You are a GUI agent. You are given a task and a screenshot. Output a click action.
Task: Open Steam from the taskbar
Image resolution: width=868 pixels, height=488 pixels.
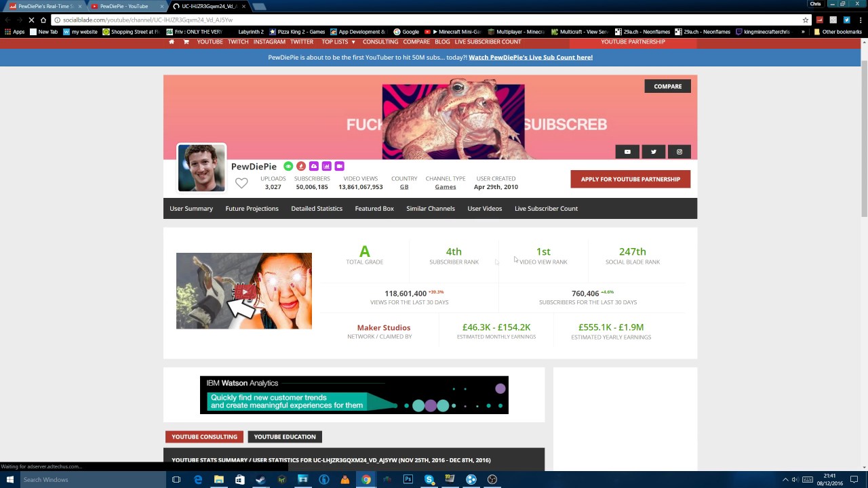coord(260,479)
